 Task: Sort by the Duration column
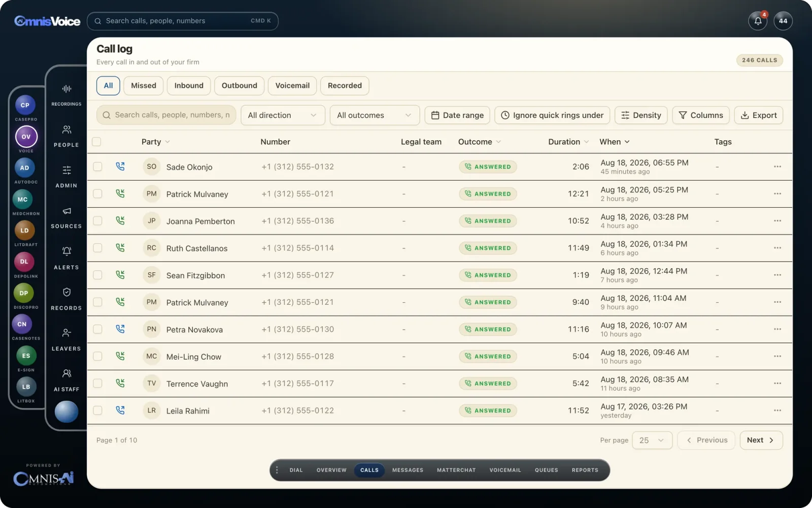coord(568,142)
